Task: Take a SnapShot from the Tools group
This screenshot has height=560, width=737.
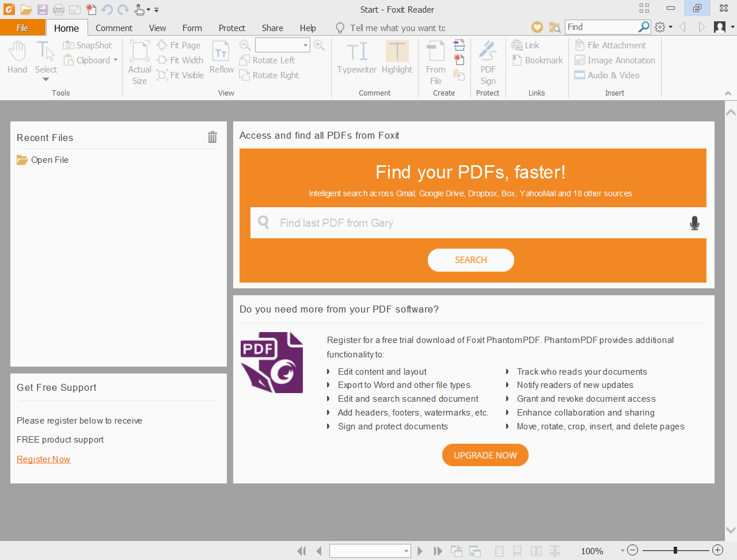Action: click(x=88, y=45)
